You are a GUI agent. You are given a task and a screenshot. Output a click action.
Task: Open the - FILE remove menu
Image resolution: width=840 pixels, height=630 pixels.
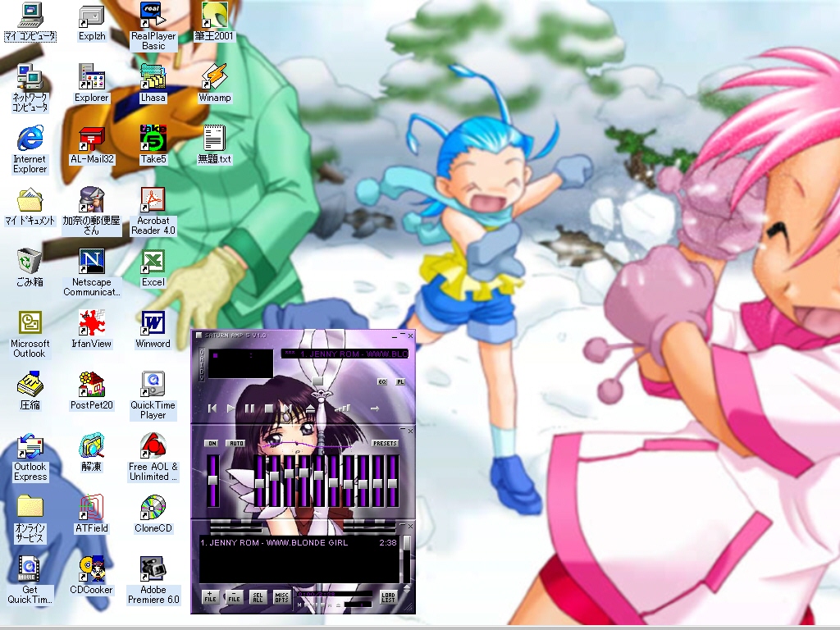234,597
